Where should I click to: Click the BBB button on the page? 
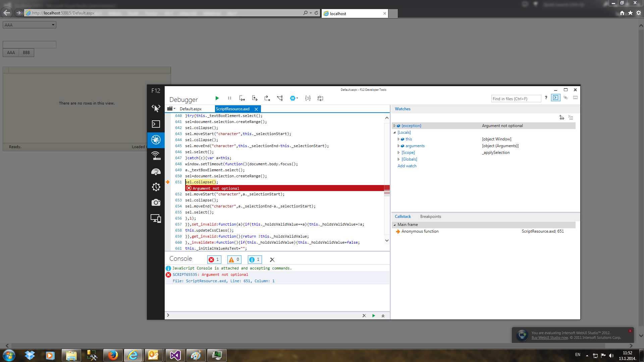click(x=26, y=53)
